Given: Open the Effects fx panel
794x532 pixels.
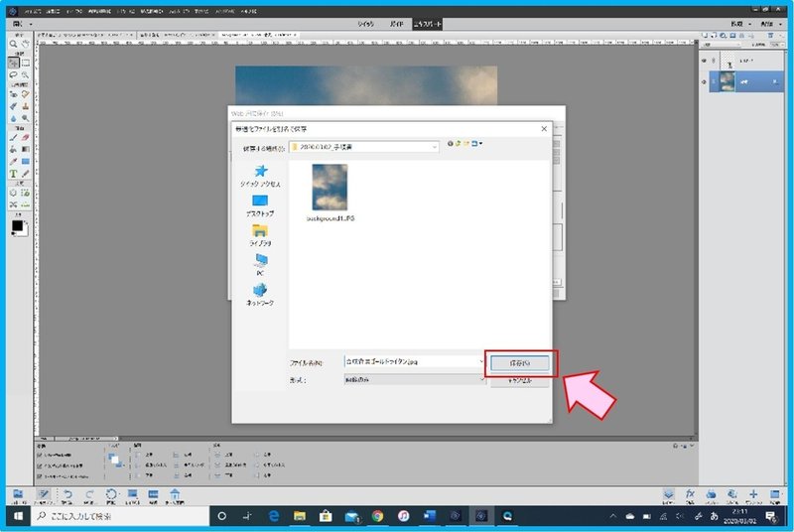Looking at the screenshot, I should tap(690, 495).
